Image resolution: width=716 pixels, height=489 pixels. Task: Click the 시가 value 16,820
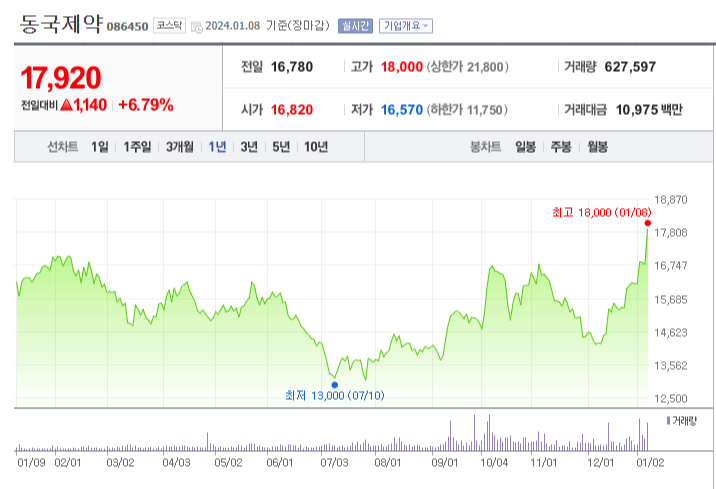[x=292, y=110]
